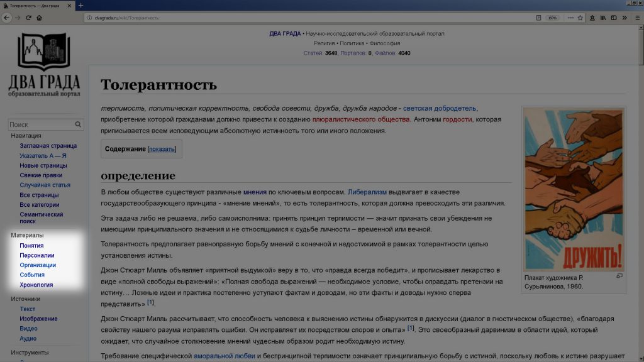Open Видео under Источники
644x362 pixels.
[x=28, y=328]
